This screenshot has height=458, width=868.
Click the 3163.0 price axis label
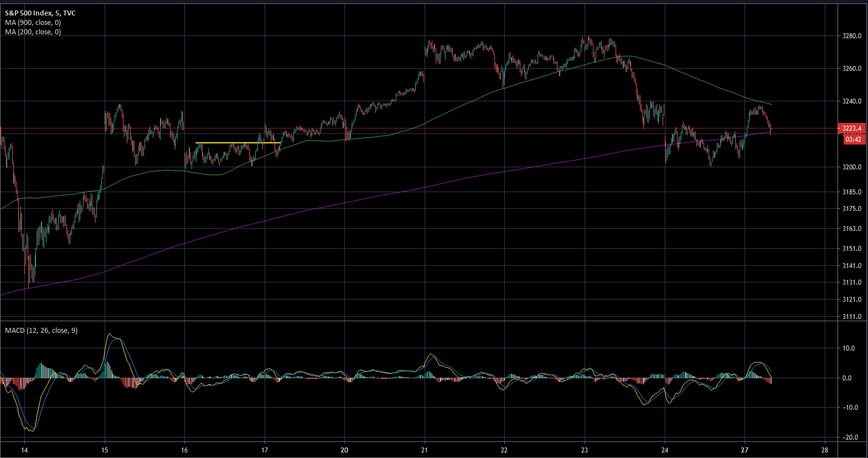coord(852,229)
